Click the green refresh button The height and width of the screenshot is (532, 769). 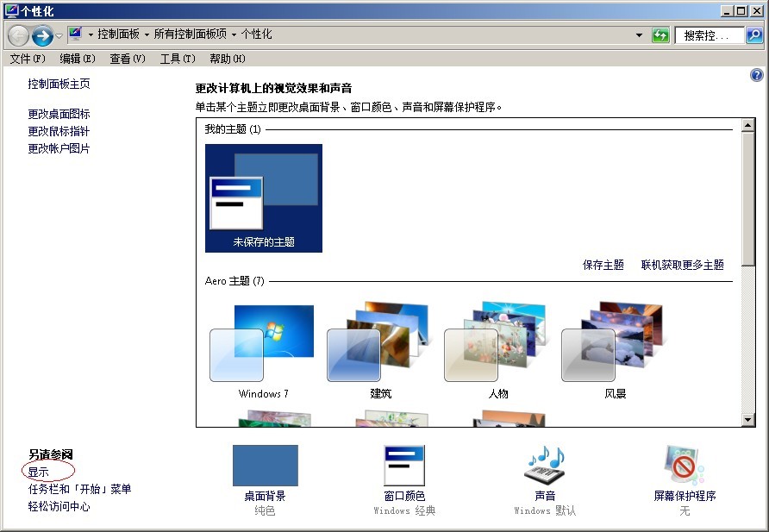pos(660,35)
